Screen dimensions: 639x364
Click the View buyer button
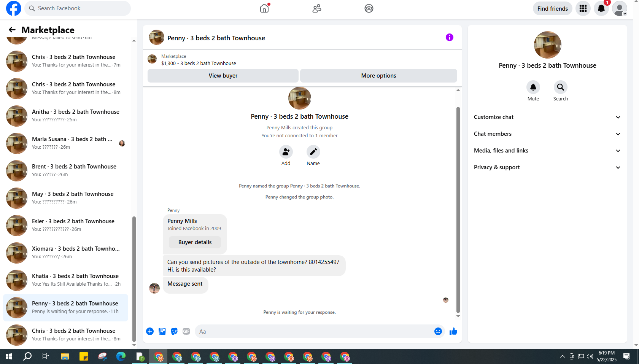pyautogui.click(x=223, y=76)
